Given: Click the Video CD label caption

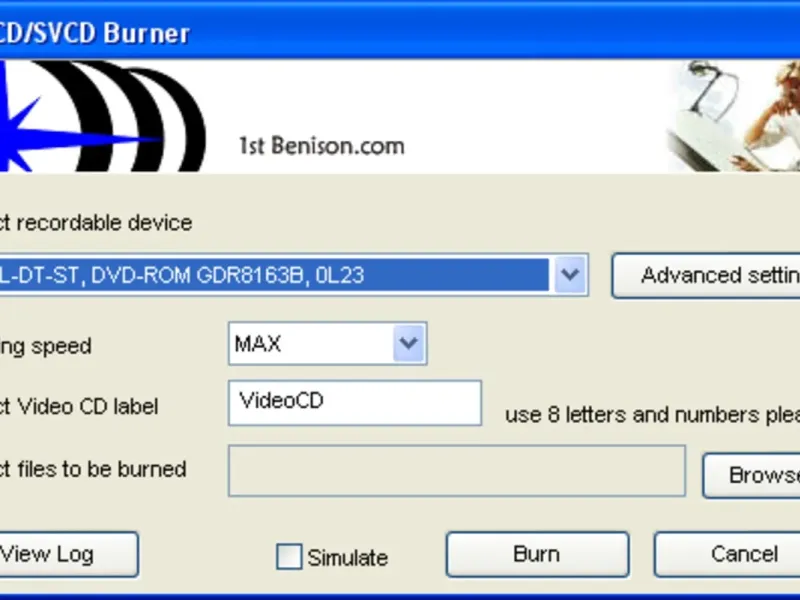Looking at the screenshot, I should (79, 407).
